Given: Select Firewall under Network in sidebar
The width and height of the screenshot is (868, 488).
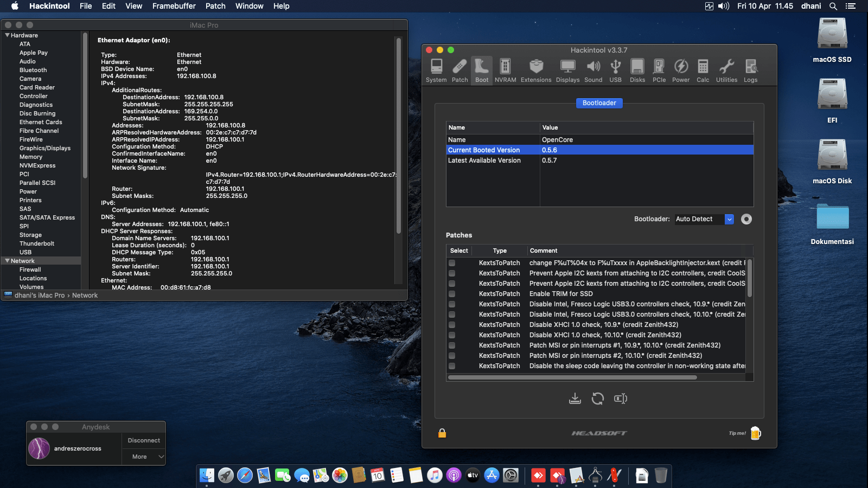Looking at the screenshot, I should [30, 269].
